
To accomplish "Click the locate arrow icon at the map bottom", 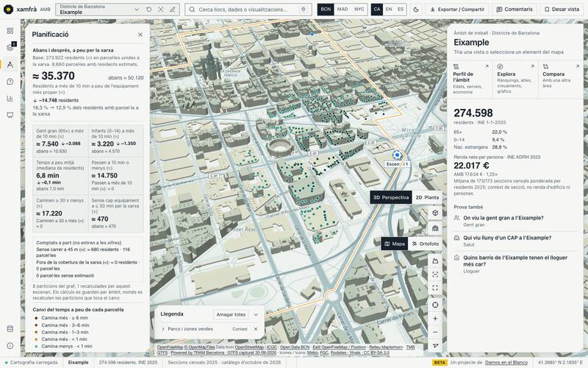I will [435, 346].
